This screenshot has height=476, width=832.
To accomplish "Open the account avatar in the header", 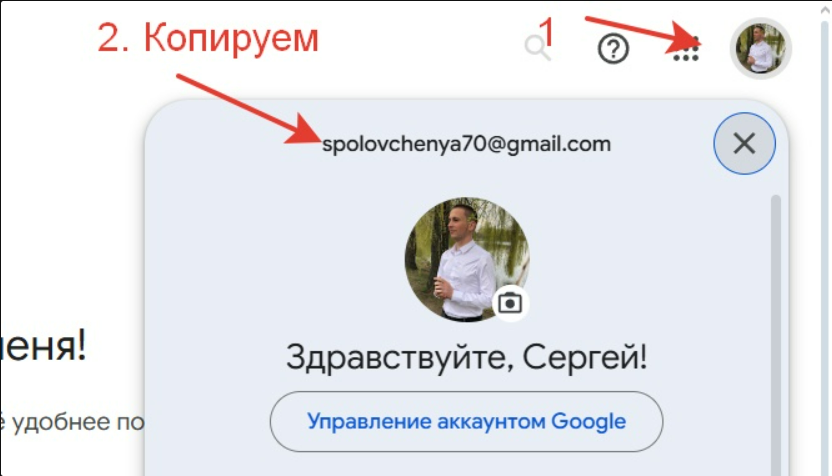I will click(760, 48).
